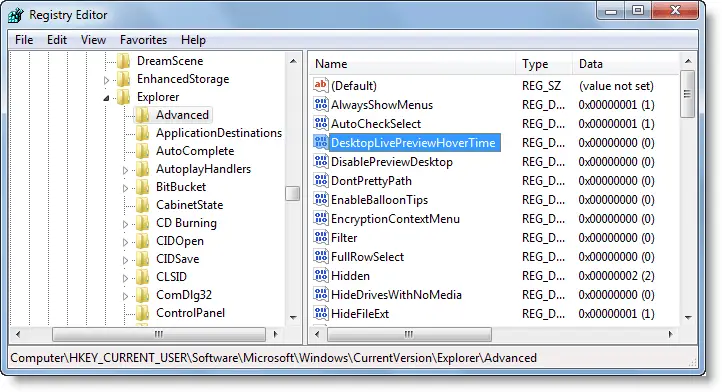The height and width of the screenshot is (392, 722).
Task: Click the CD Burning folder icon
Action: pyautogui.click(x=142, y=222)
